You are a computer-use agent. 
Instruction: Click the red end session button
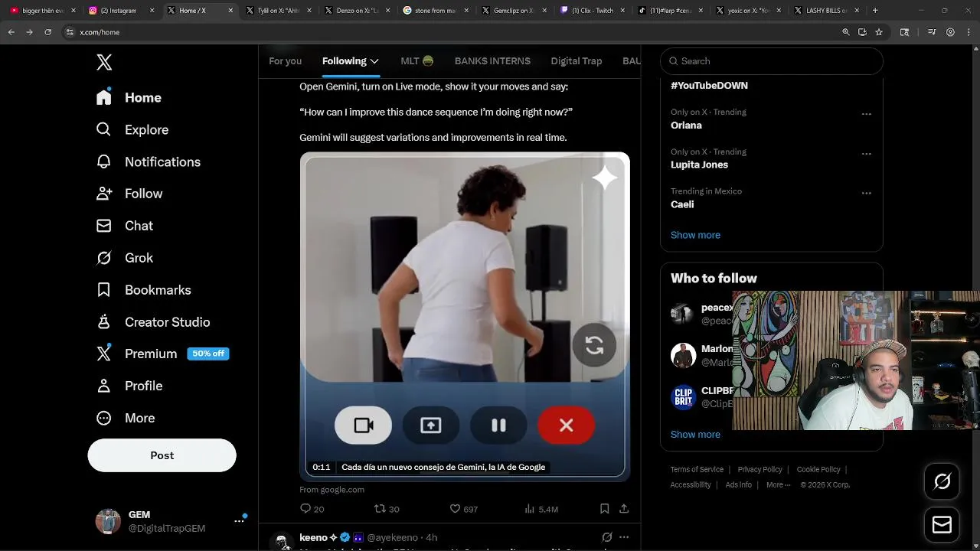pyautogui.click(x=566, y=425)
